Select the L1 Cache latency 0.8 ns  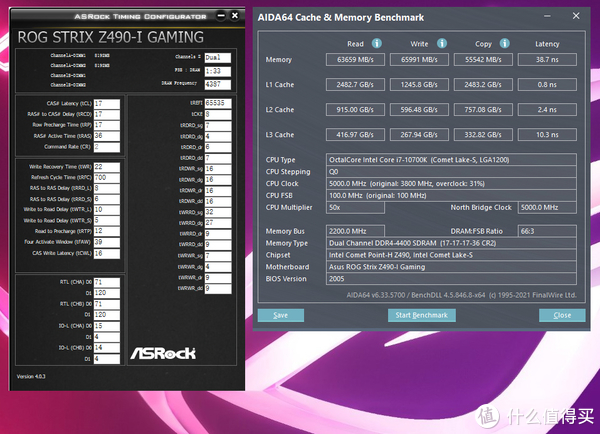pyautogui.click(x=547, y=85)
